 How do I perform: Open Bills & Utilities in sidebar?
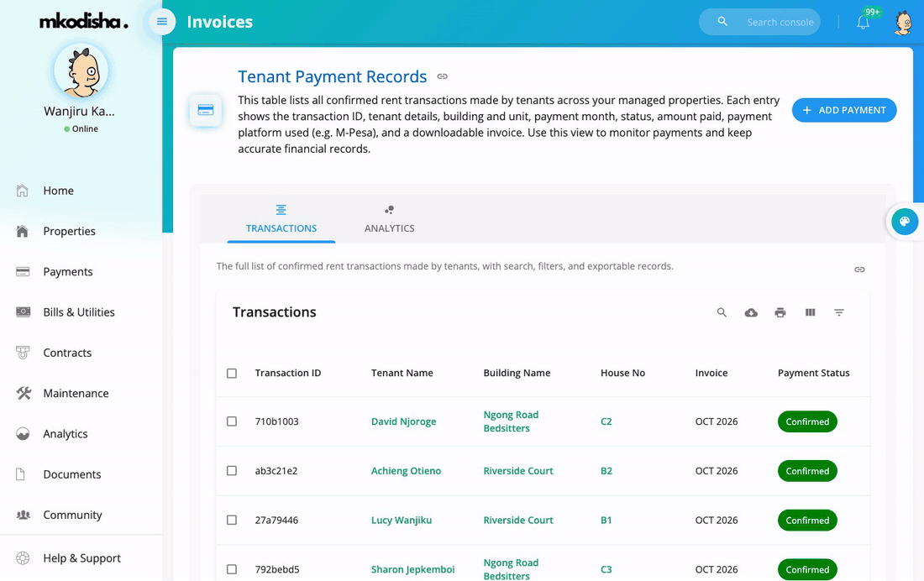click(x=79, y=312)
